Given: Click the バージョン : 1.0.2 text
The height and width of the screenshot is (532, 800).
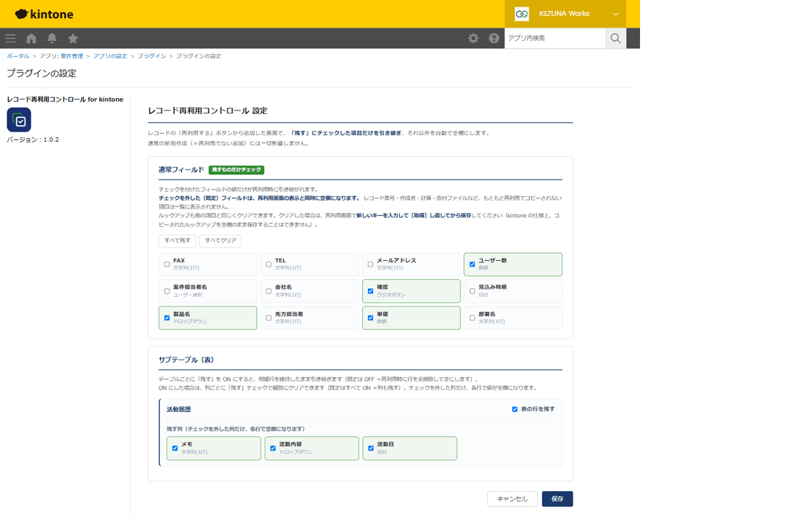Looking at the screenshot, I should [33, 140].
